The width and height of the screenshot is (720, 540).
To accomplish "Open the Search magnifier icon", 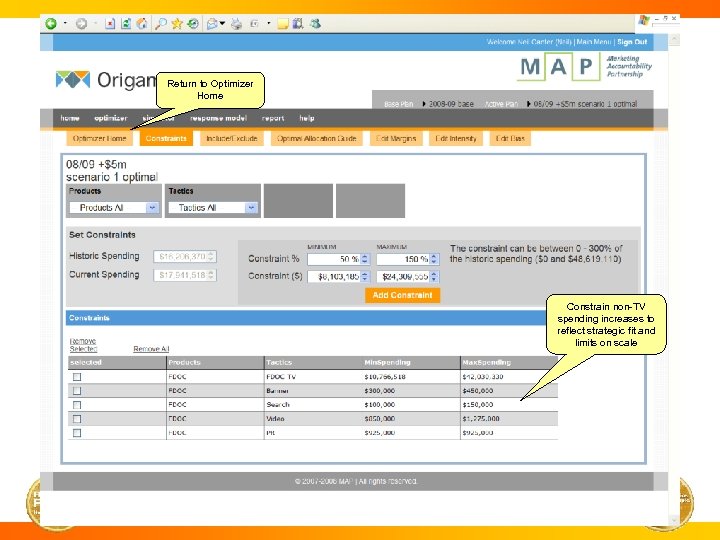I will point(160,23).
